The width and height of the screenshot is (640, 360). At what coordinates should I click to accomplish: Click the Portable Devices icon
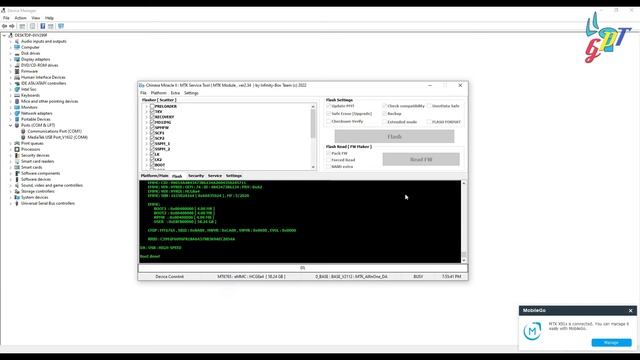17,119
